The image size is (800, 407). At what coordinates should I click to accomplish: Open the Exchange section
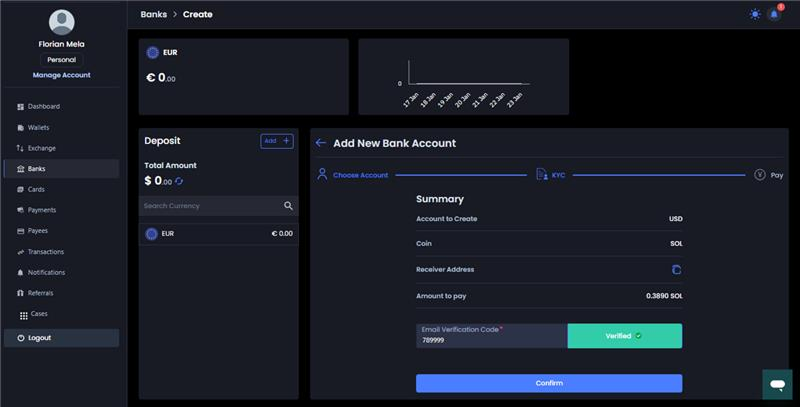point(41,148)
